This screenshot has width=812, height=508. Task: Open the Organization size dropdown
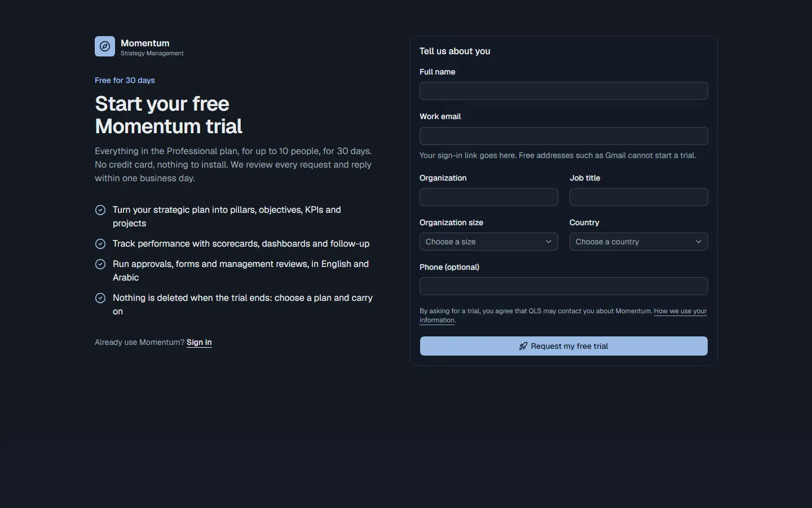pos(489,242)
